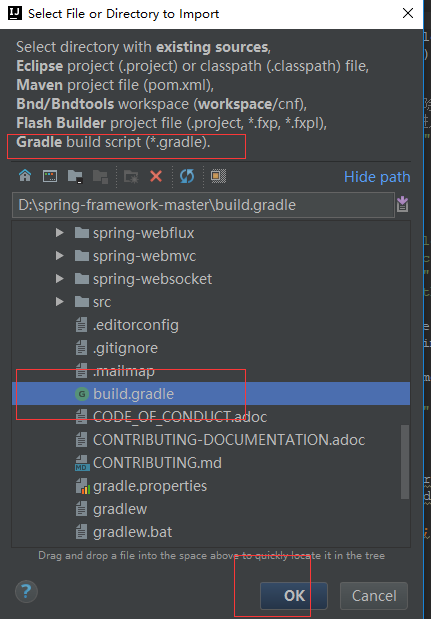This screenshot has height=619, width=431.
Task: Click the gradlew.bat file icon
Action: [81, 532]
